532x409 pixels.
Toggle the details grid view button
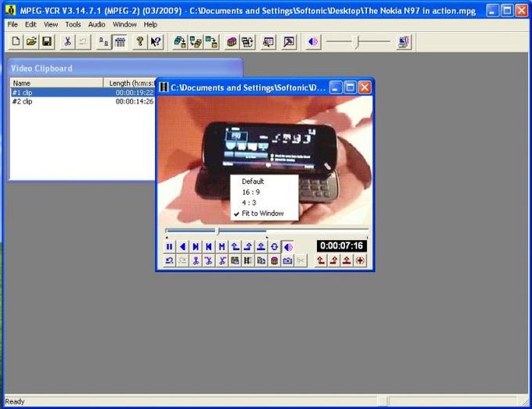120,42
